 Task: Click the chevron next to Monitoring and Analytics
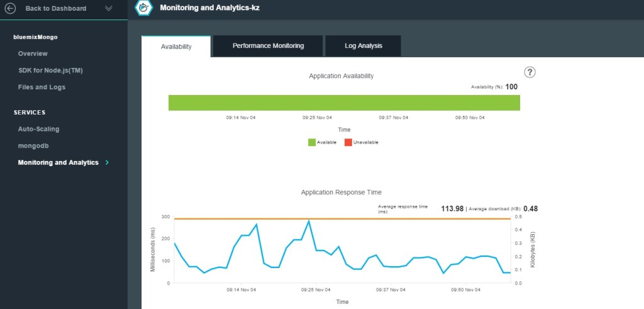coord(107,162)
